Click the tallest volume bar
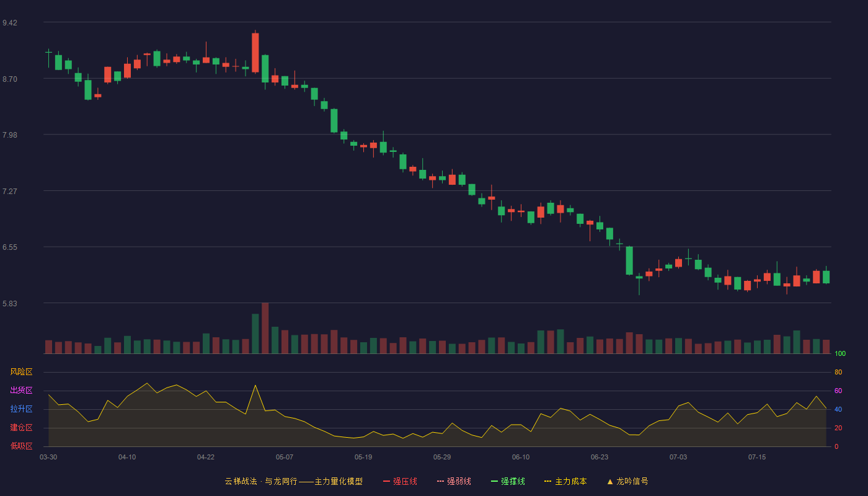 [265, 328]
